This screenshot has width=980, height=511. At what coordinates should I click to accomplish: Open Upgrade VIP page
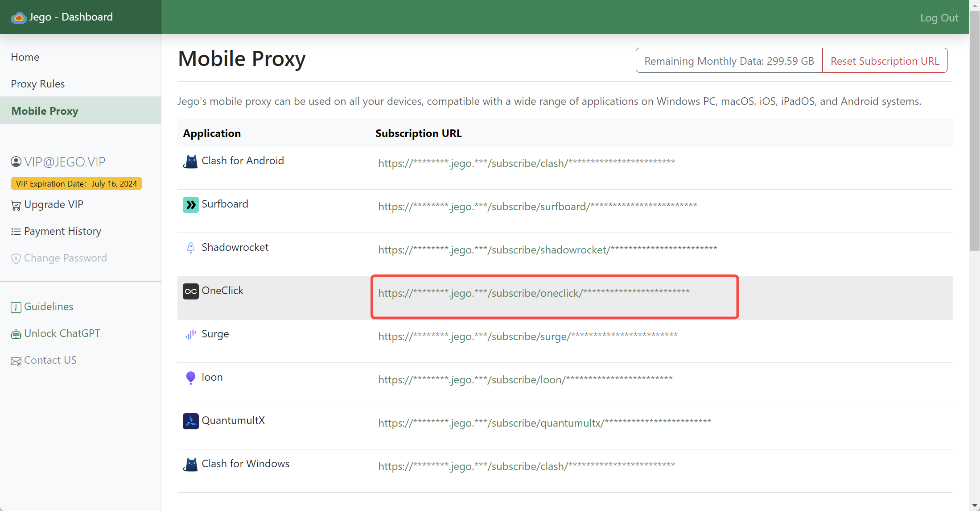tap(54, 204)
